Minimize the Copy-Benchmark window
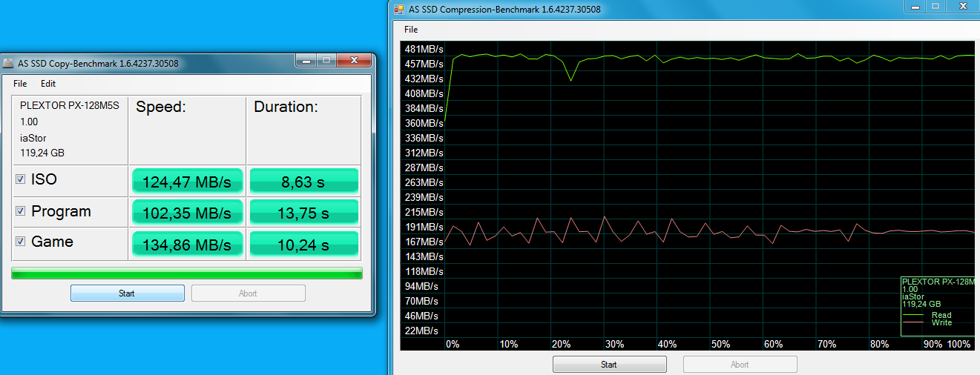The image size is (980, 375). (306, 61)
